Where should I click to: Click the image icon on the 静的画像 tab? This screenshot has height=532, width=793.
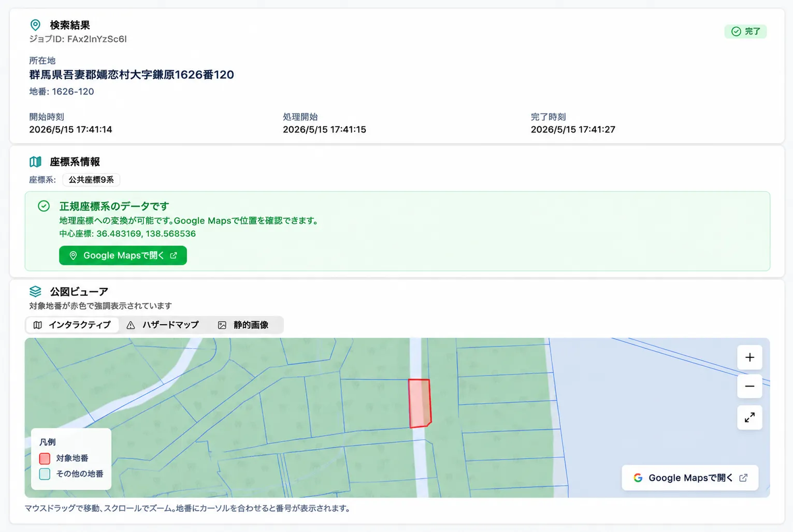[222, 325]
